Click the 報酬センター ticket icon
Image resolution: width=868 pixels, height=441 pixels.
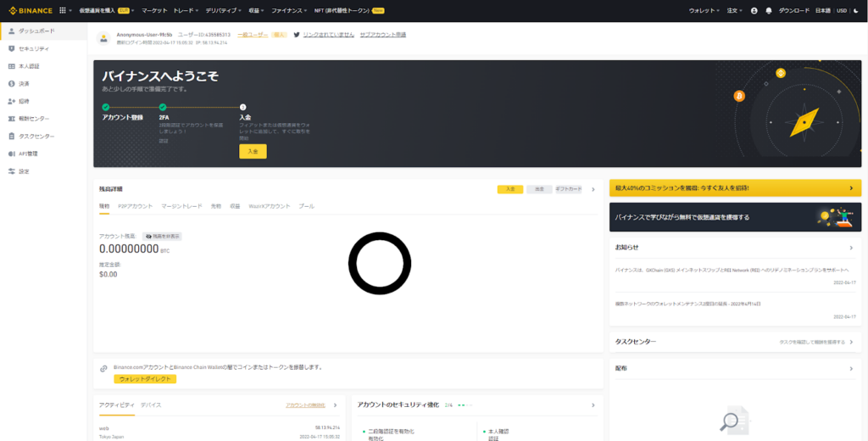[x=12, y=119]
